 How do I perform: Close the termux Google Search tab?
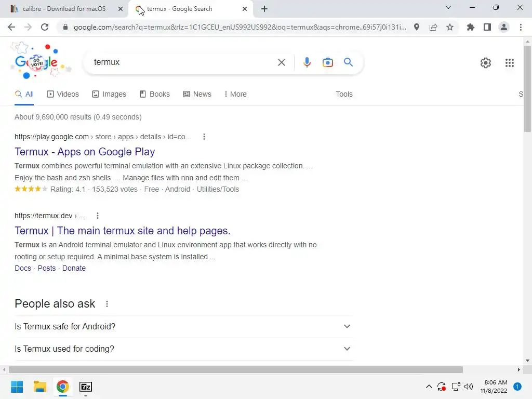pyautogui.click(x=245, y=9)
